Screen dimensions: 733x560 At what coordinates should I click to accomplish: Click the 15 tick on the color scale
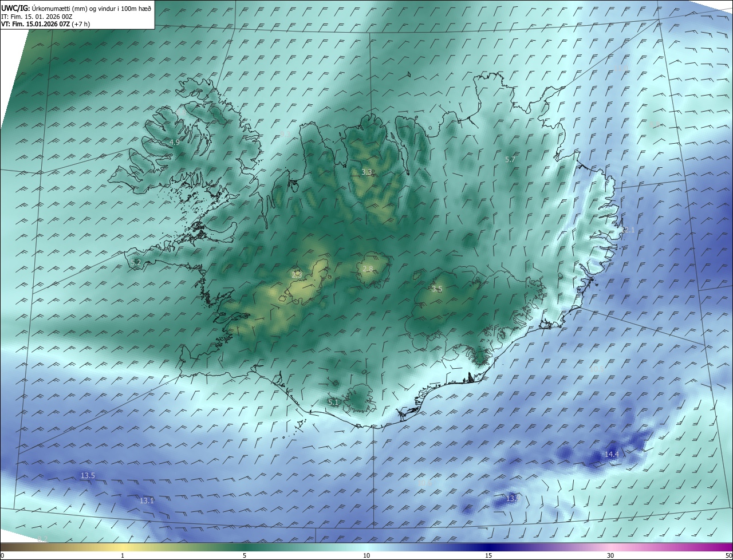click(488, 555)
